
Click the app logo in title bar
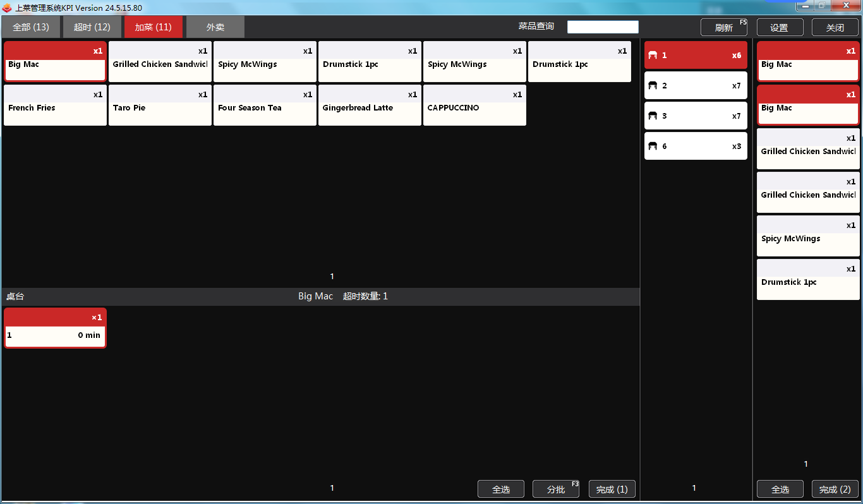coord(7,8)
